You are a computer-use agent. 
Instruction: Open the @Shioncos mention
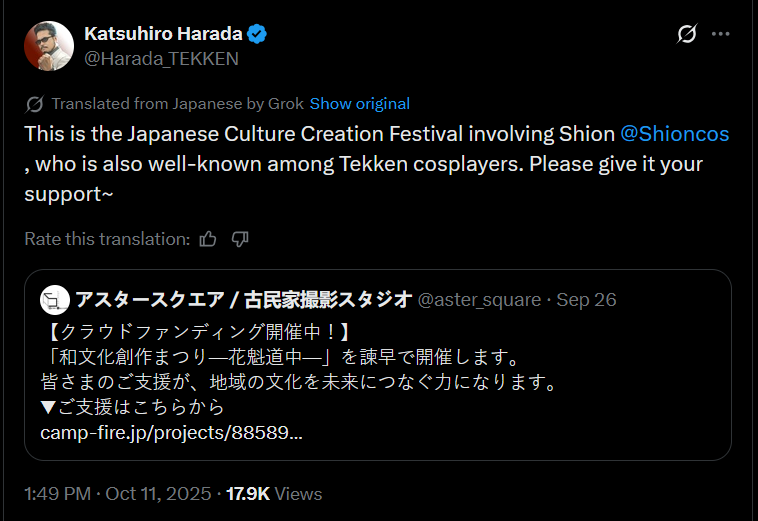[x=675, y=134]
